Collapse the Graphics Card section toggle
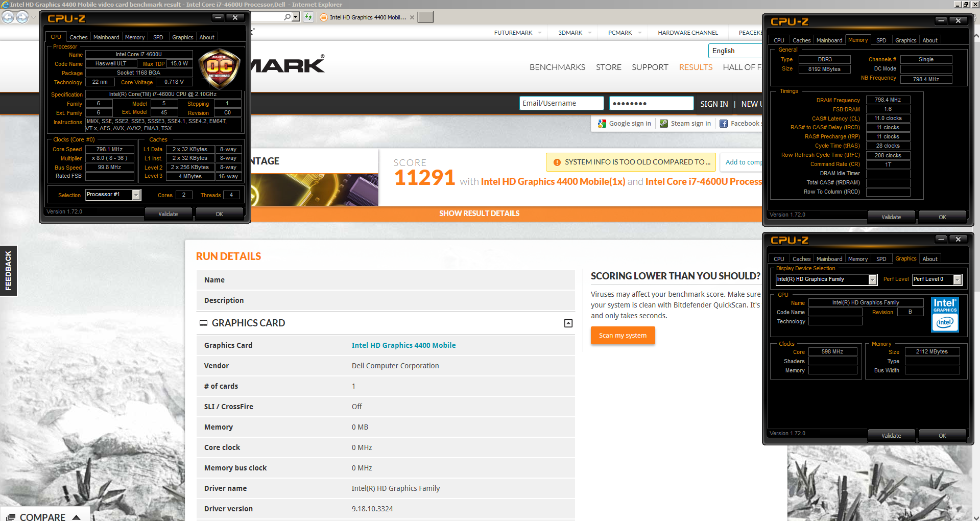Viewport: 980px width, 521px height. click(x=568, y=323)
